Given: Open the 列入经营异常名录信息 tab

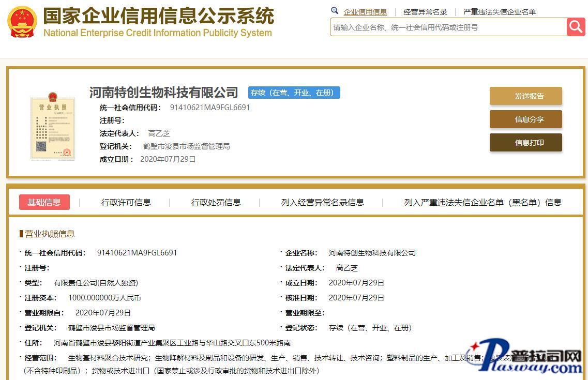Looking at the screenshot, I should point(322,202).
